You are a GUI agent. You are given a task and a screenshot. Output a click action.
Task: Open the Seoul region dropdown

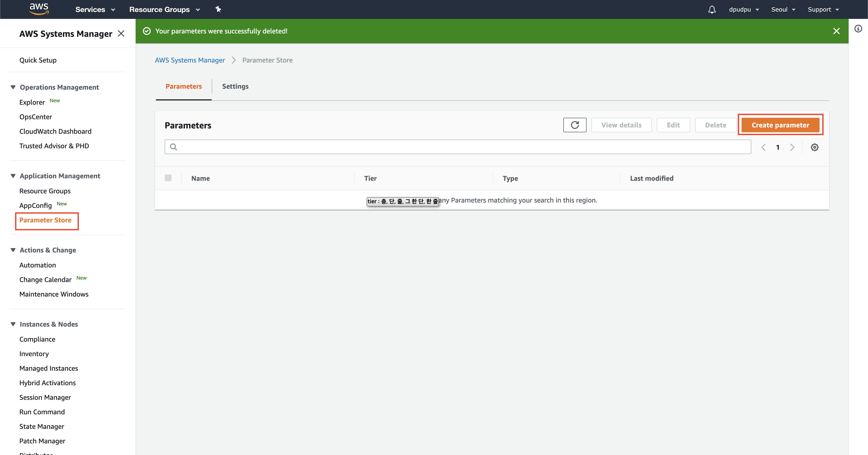point(783,9)
